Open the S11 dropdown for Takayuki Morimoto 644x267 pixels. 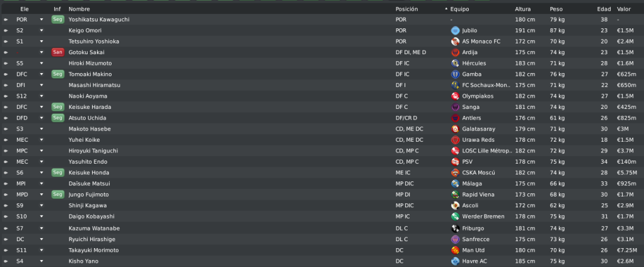42,250
